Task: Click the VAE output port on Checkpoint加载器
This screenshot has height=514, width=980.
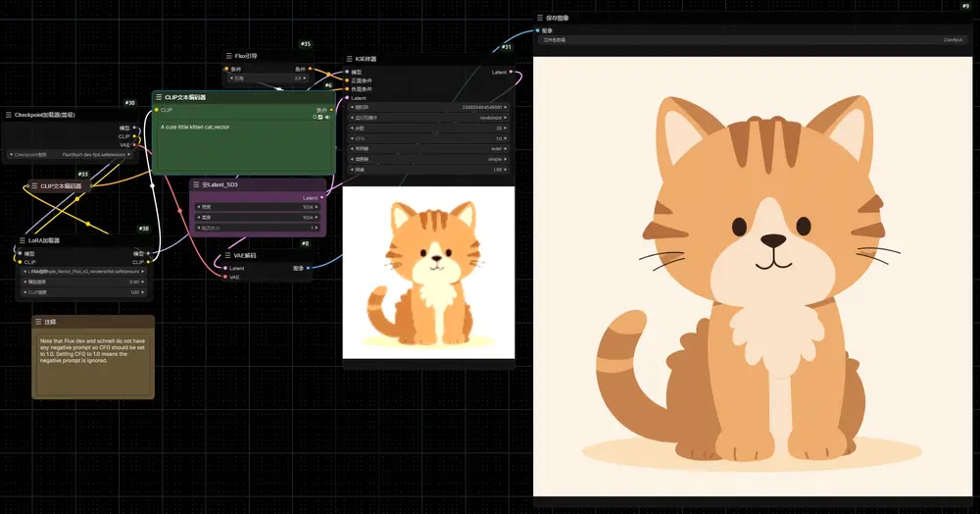Action: point(134,145)
